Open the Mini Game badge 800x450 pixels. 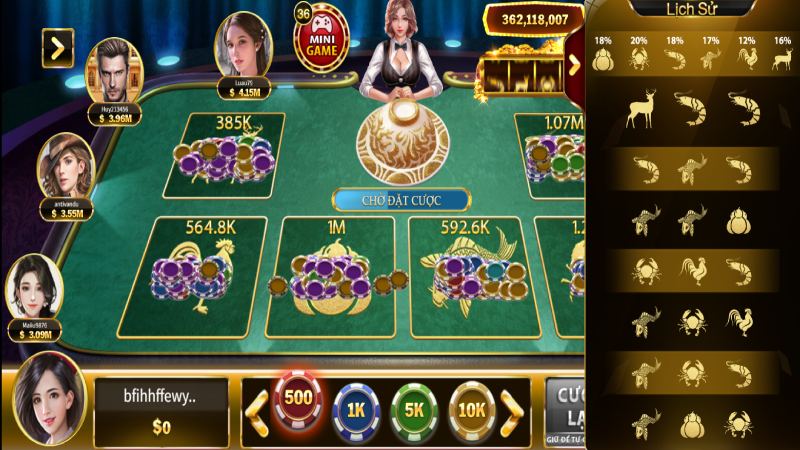[321, 37]
